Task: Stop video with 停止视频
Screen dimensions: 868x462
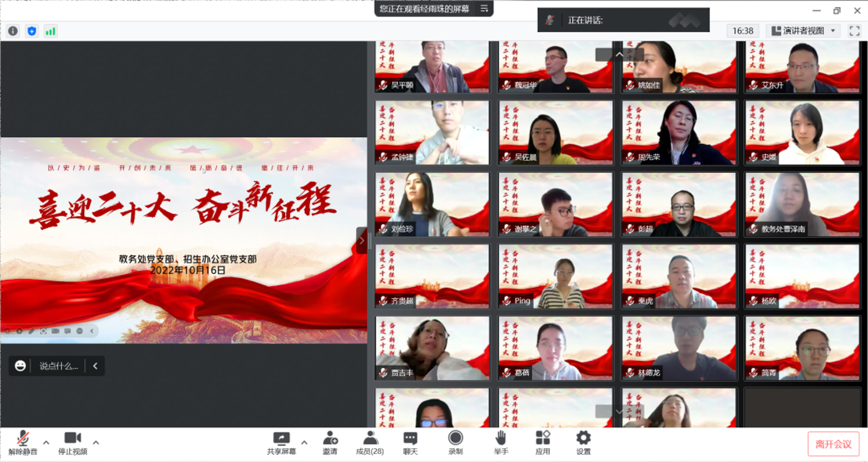Action: click(x=72, y=442)
